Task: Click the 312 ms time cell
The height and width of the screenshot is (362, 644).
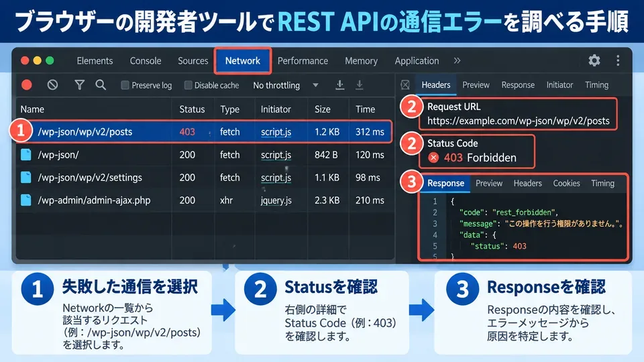Action: tap(370, 132)
